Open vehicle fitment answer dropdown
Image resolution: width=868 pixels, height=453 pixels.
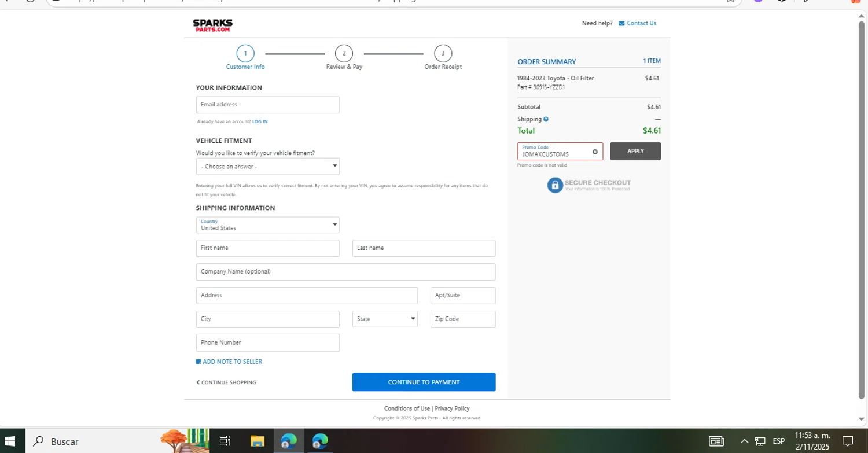tap(267, 167)
